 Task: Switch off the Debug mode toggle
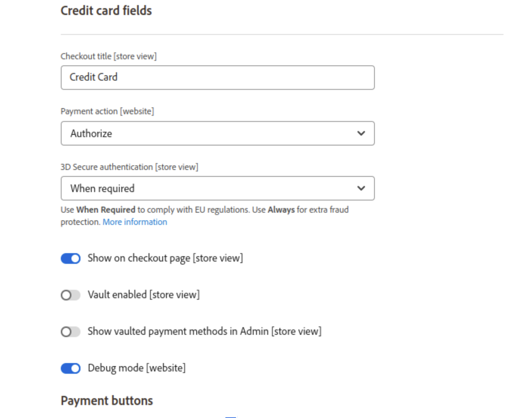[x=71, y=368]
